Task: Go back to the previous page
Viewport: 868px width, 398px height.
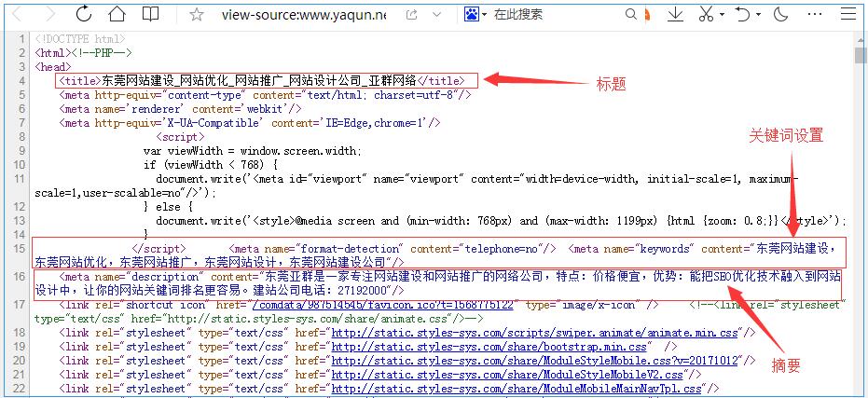Action: (x=18, y=14)
